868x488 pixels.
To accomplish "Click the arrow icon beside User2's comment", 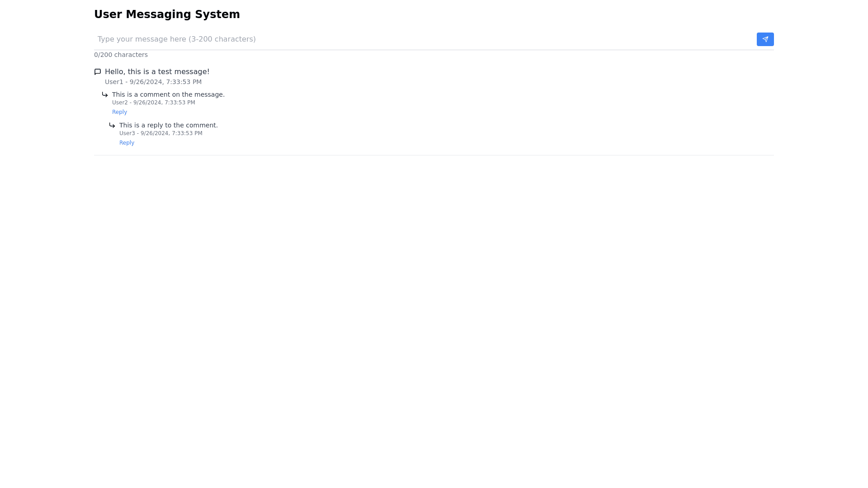I will click(x=105, y=94).
